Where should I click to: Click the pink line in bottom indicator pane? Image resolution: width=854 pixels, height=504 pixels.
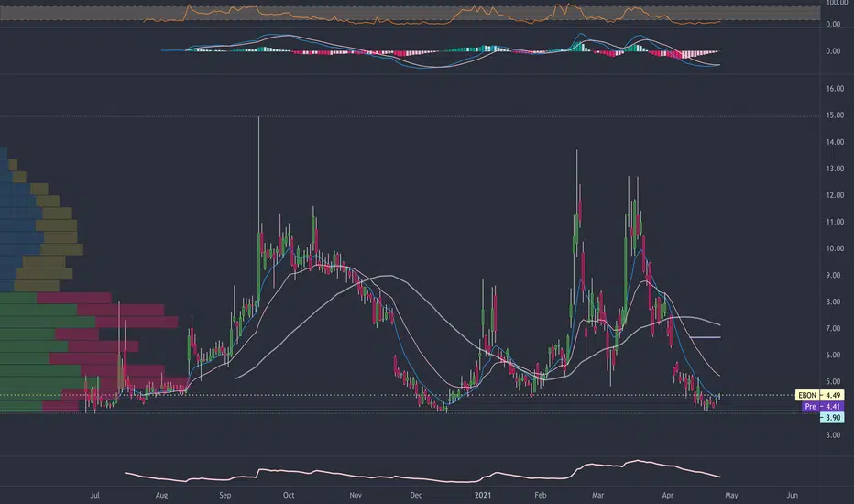coord(422,472)
